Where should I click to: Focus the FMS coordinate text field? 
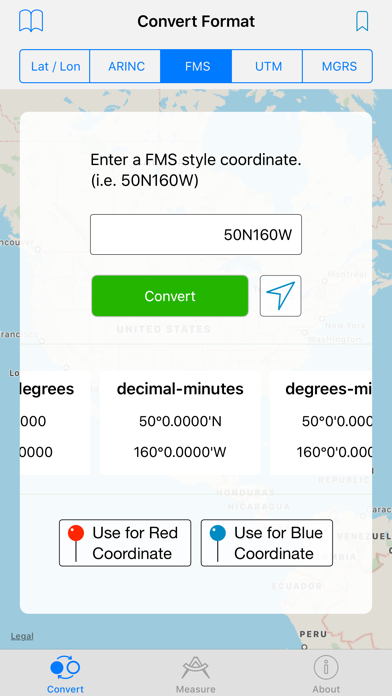[196, 234]
